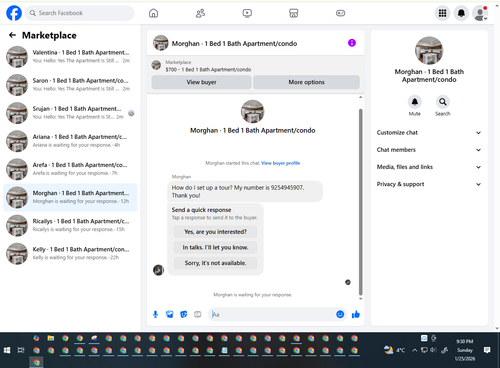
Task: Select Morghan's conversation in list
Action: point(70,197)
